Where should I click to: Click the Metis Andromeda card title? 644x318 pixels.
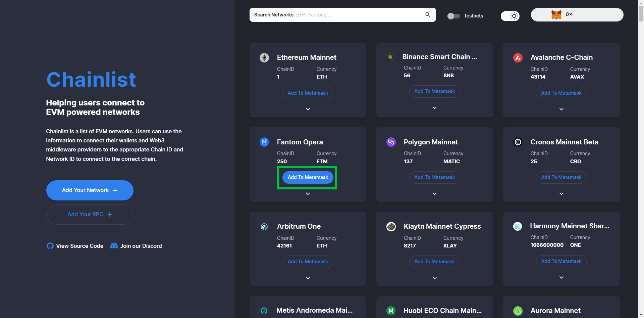point(314,310)
